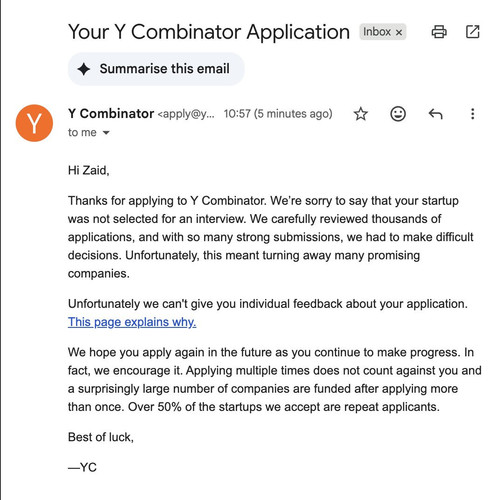Click the email subject heading
Screen dimensions: 494x500
[x=209, y=32]
